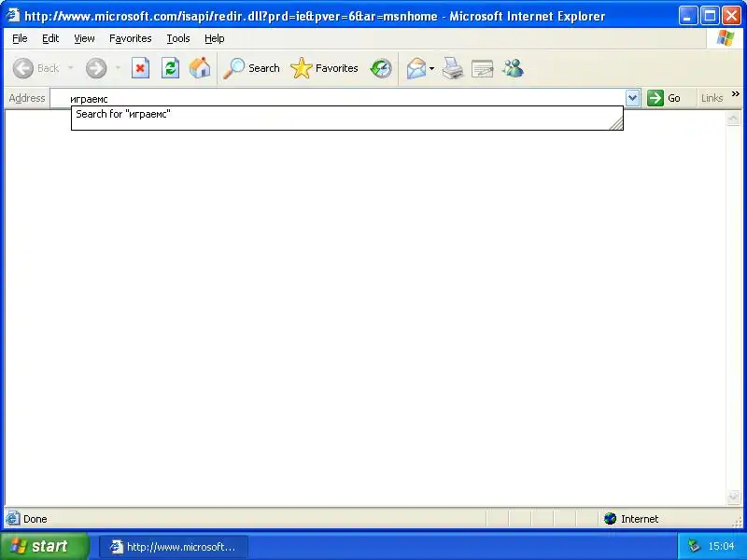This screenshot has width=747, height=560.
Task: Open the Mail button dropdown arrow
Action: click(431, 68)
